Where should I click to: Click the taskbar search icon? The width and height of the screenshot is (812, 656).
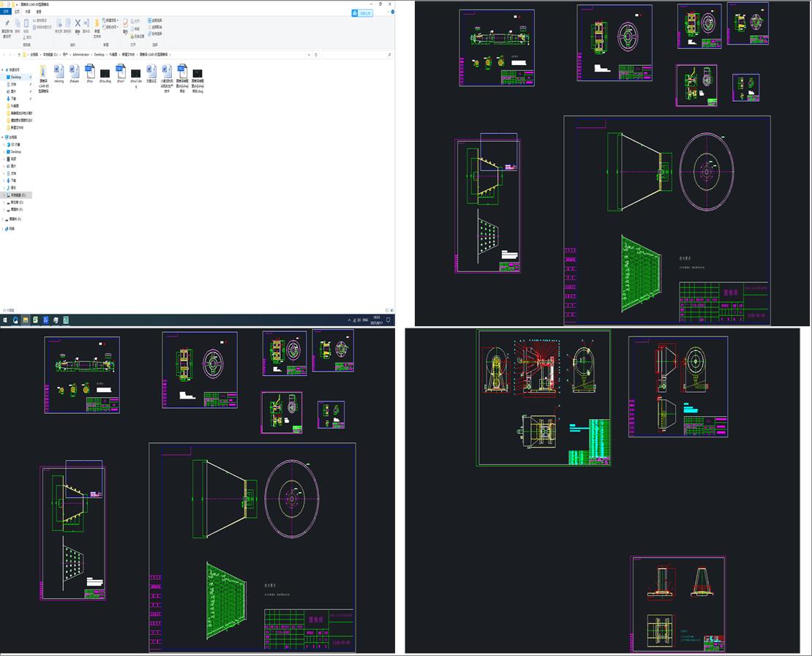point(15,320)
